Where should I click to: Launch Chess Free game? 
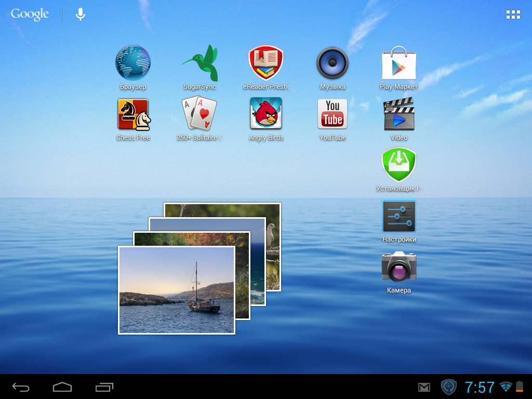[x=134, y=115]
